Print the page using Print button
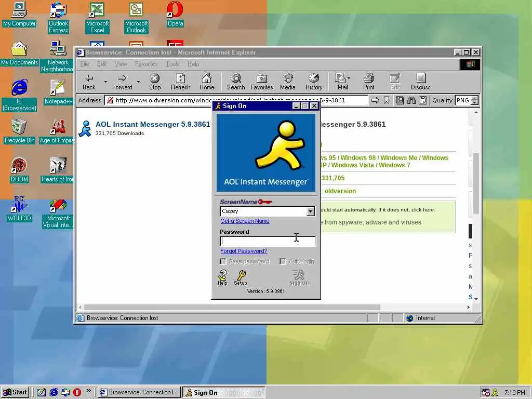532x399 pixels. point(368,82)
